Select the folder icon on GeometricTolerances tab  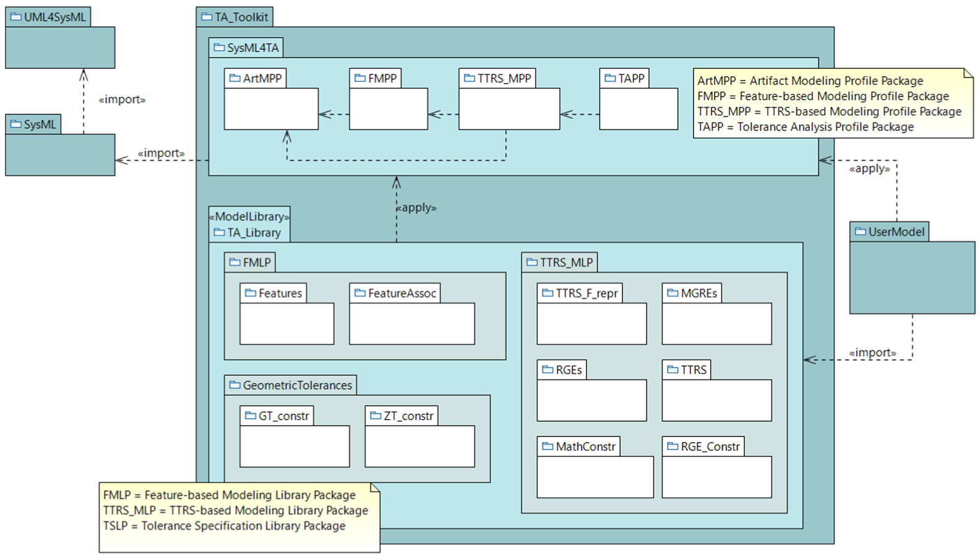(235, 385)
